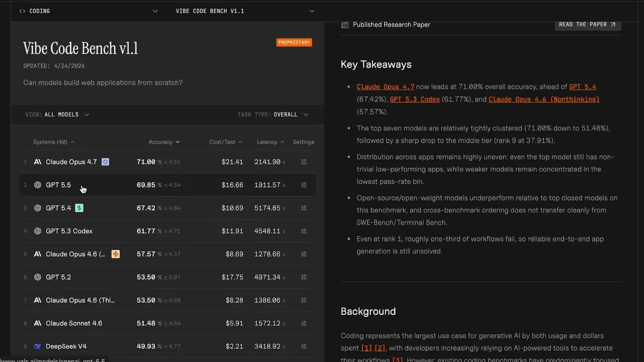
Task: Click the Proprietary badge
Action: tap(294, 42)
